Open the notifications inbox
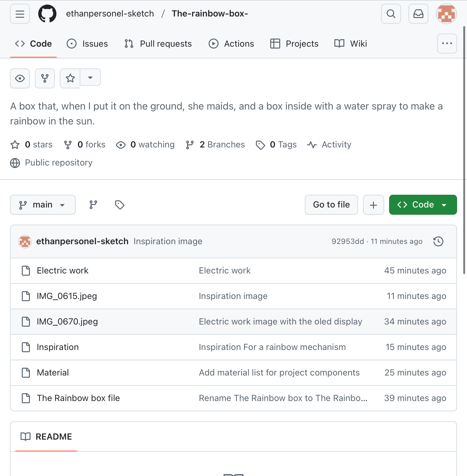467x476 pixels. 418,14
